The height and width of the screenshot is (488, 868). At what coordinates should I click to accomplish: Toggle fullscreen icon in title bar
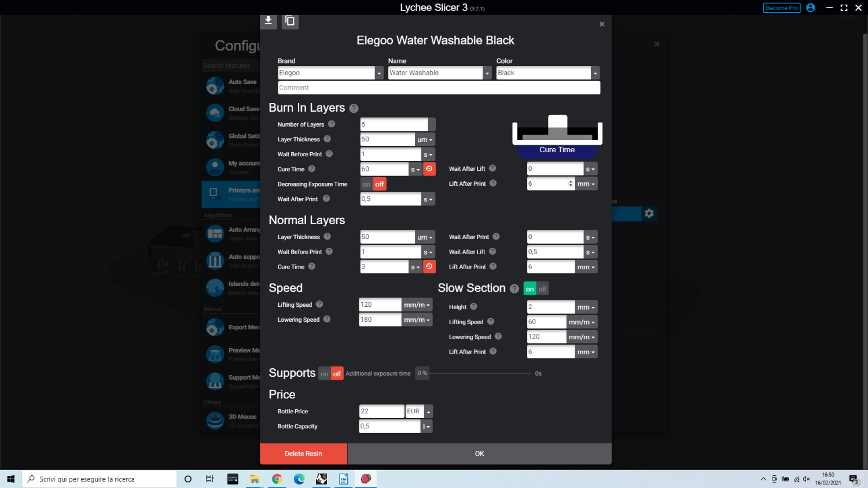click(844, 8)
